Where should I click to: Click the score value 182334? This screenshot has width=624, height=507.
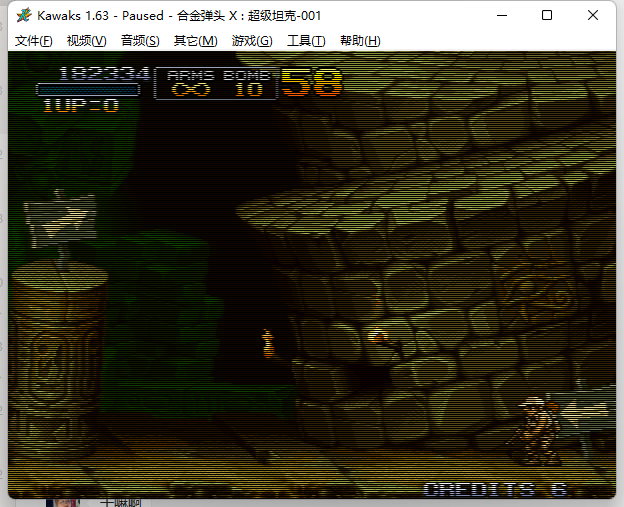coord(104,74)
